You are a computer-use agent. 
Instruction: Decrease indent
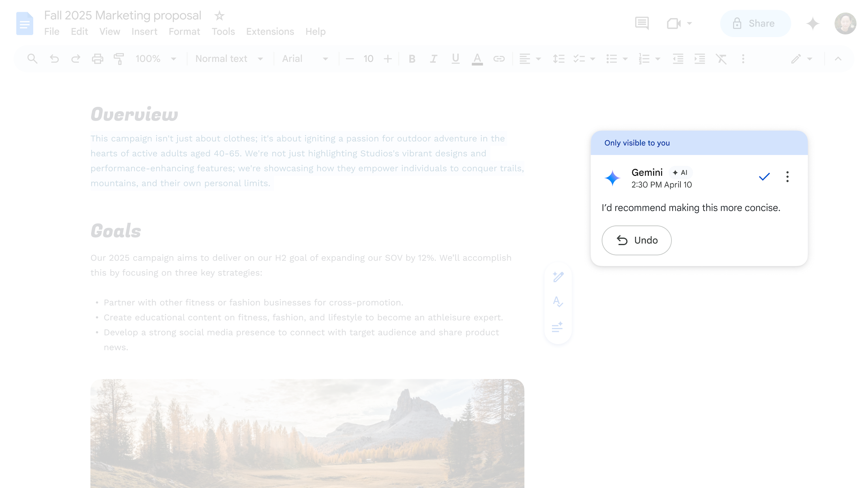click(678, 59)
